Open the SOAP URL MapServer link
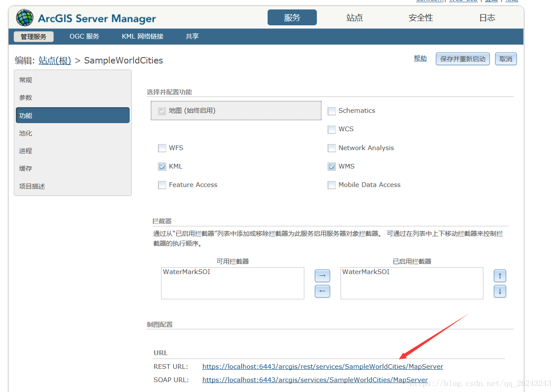 pos(315,380)
